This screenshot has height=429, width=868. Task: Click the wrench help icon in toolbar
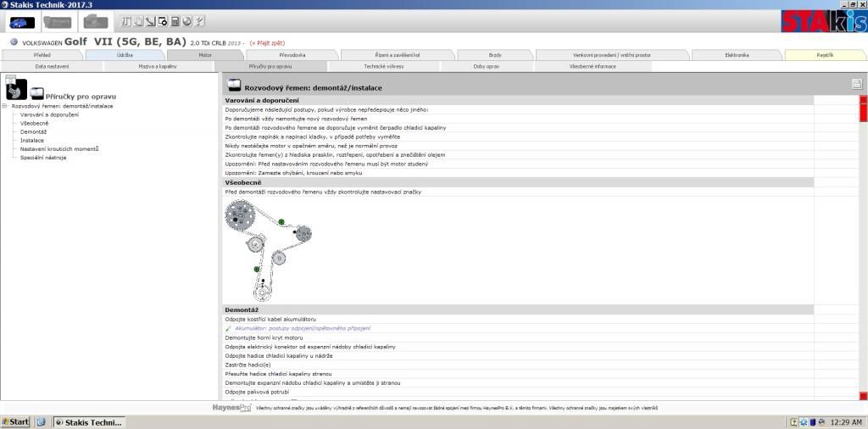(x=198, y=20)
